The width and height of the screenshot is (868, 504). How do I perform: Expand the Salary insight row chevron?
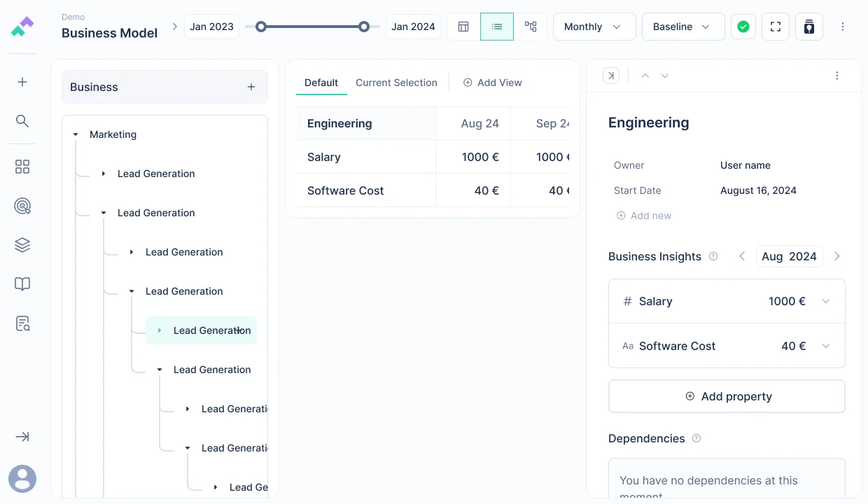point(826,301)
